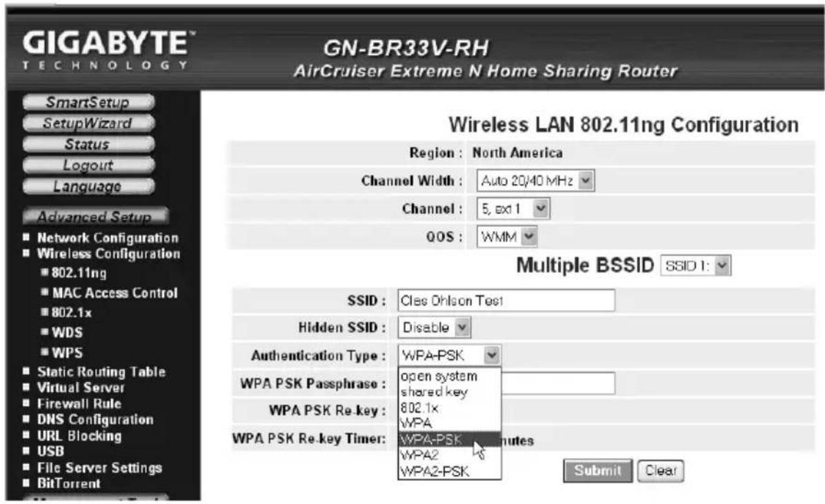
Task: Open the SmartSetup page
Action: [88, 102]
